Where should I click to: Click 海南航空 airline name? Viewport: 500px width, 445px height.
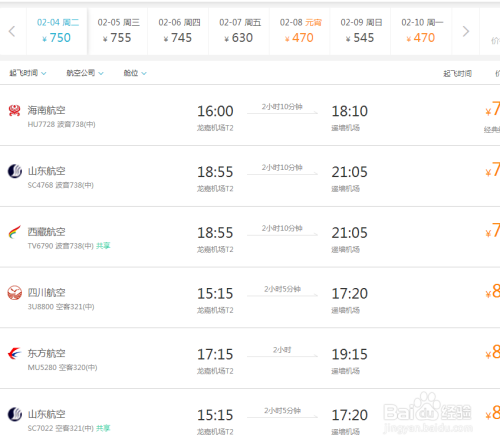(46, 110)
